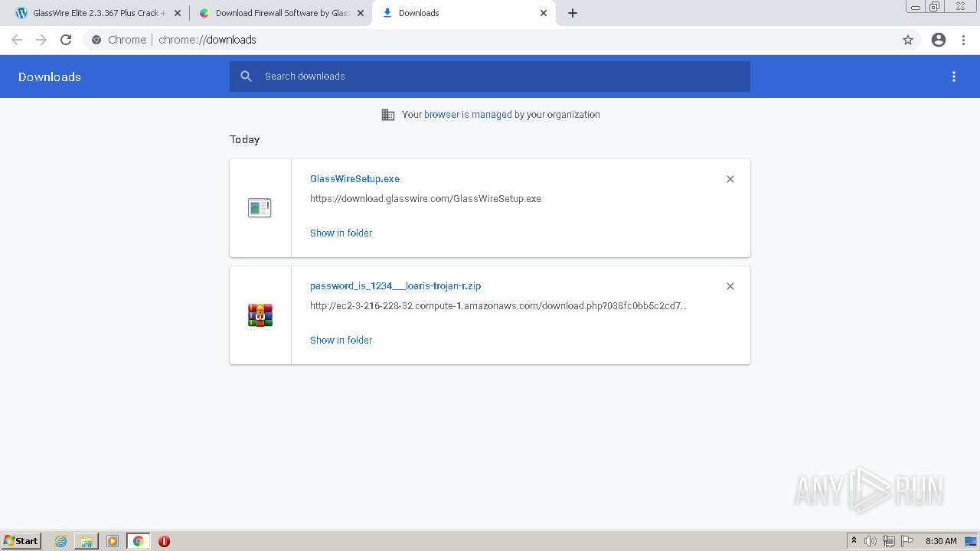980x551 pixels.
Task: Open Windows Explorer from the taskbar
Action: click(87, 541)
